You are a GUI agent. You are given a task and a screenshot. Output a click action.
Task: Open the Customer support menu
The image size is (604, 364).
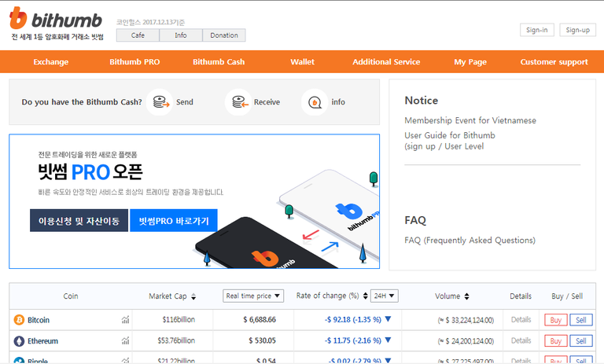click(x=554, y=61)
